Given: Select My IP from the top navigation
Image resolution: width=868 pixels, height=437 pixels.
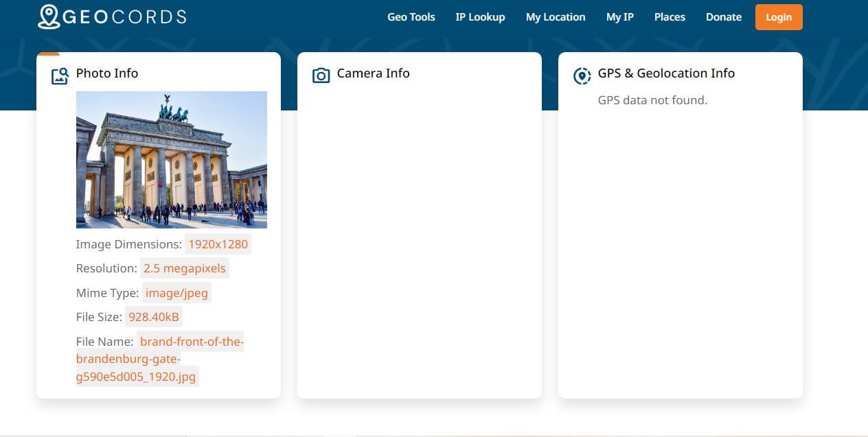Looking at the screenshot, I should tap(619, 17).
